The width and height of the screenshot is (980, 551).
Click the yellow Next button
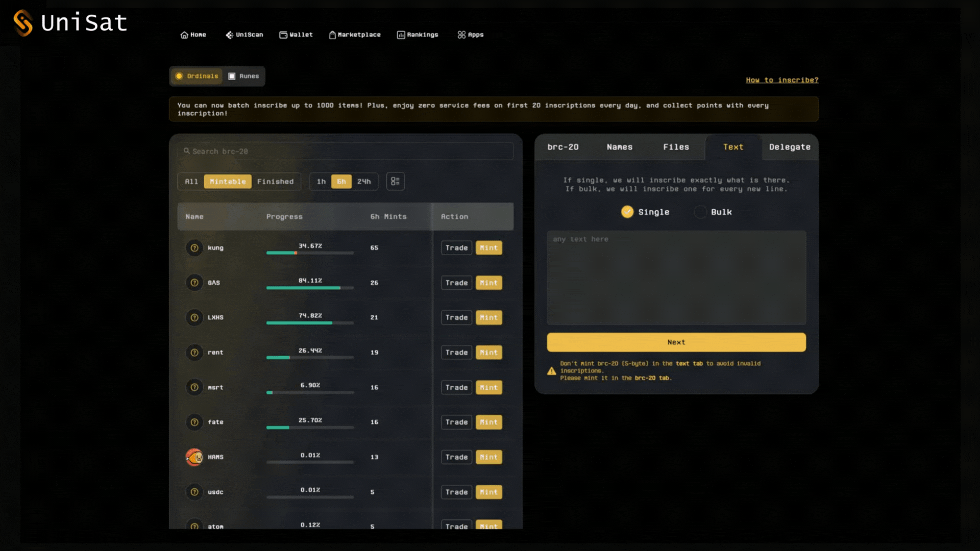tap(676, 342)
